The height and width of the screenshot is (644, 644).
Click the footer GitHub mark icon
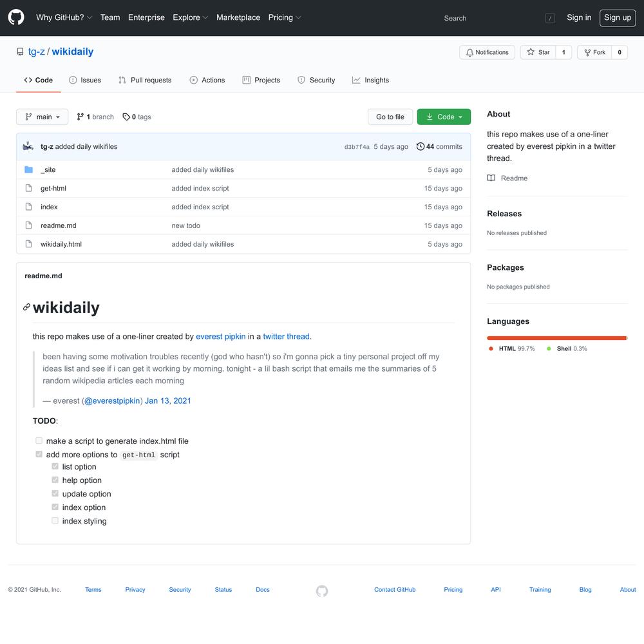(322, 591)
